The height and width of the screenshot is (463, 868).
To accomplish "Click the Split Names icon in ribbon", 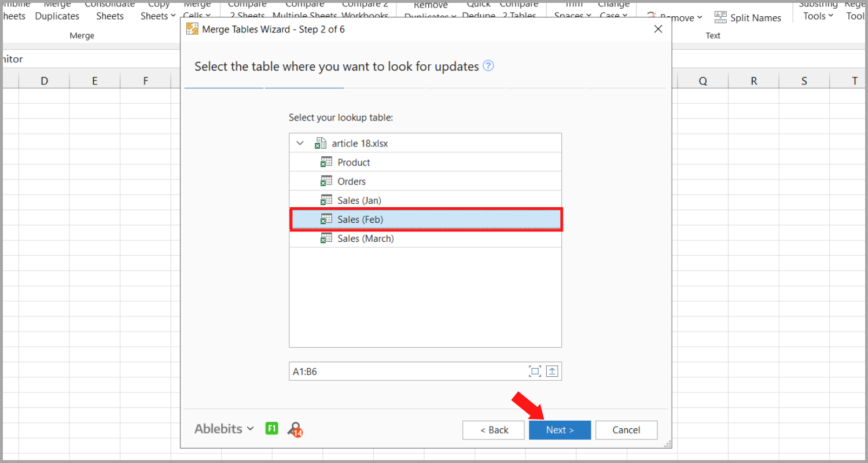I will tap(720, 17).
